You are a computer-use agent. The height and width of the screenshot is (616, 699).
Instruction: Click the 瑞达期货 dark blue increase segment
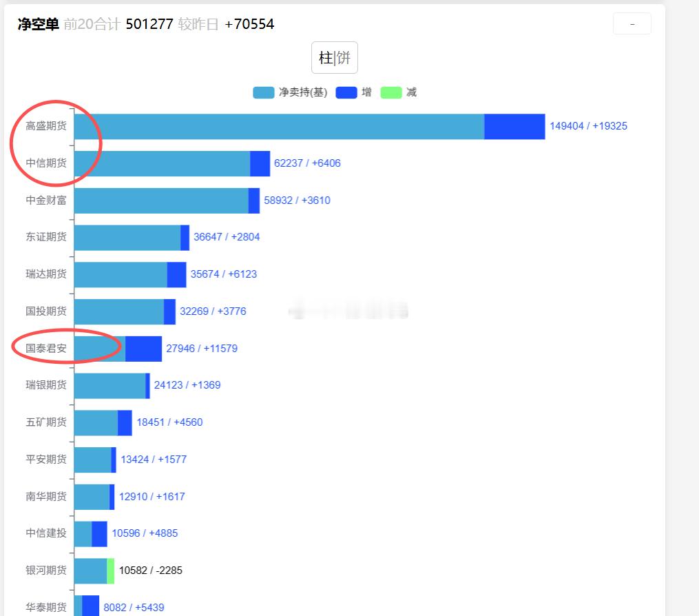[x=176, y=275]
